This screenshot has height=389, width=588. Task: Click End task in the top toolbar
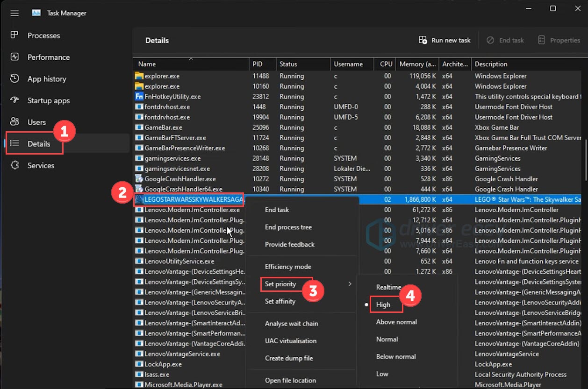(505, 40)
